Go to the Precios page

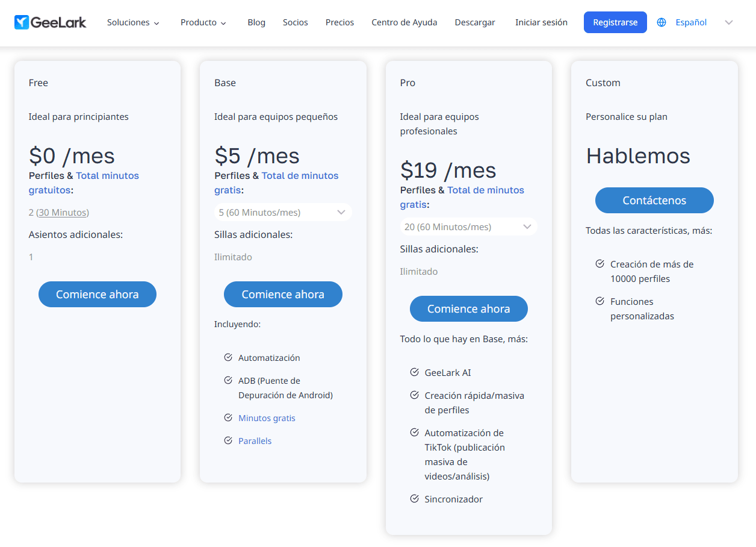pyautogui.click(x=339, y=22)
